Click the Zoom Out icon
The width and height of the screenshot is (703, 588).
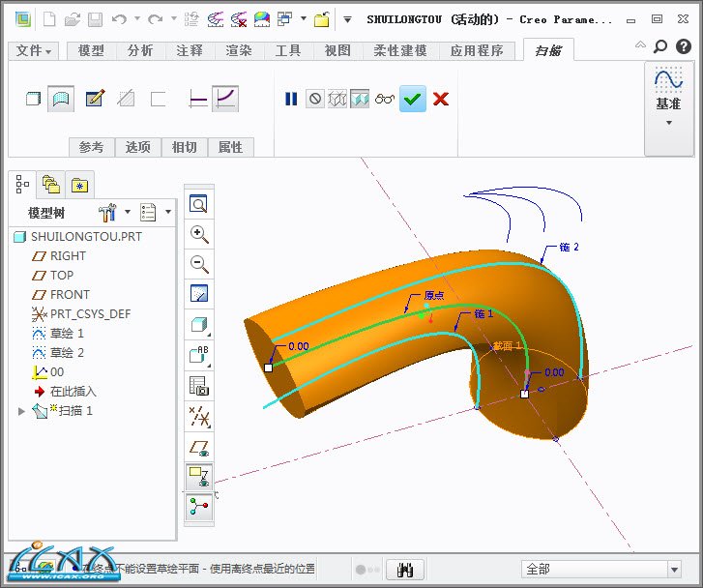(199, 264)
